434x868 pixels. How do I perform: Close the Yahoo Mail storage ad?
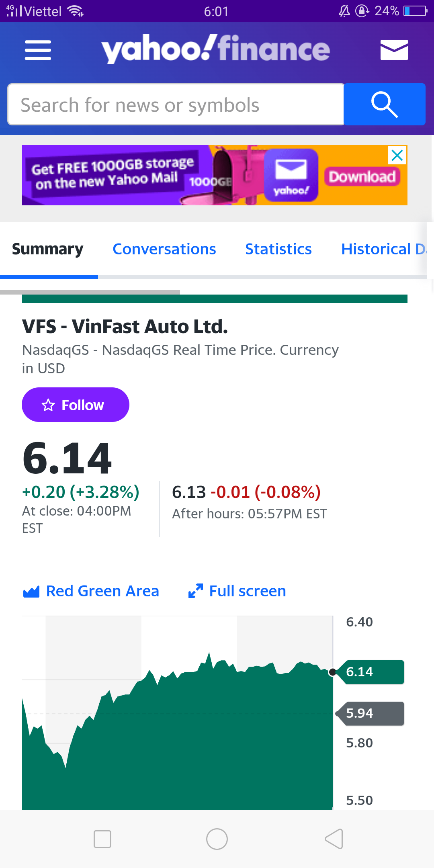[397, 156]
